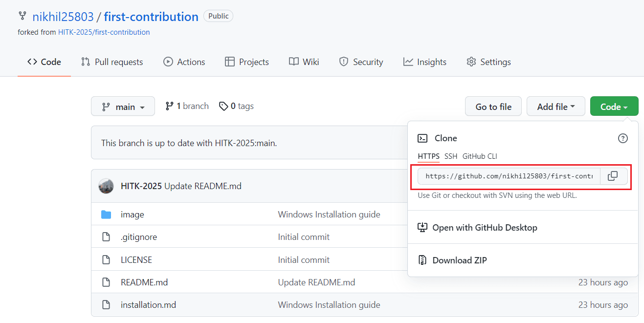This screenshot has height=323, width=644.
Task: Click the GitHub Desktop download icon
Action: [x=422, y=228]
